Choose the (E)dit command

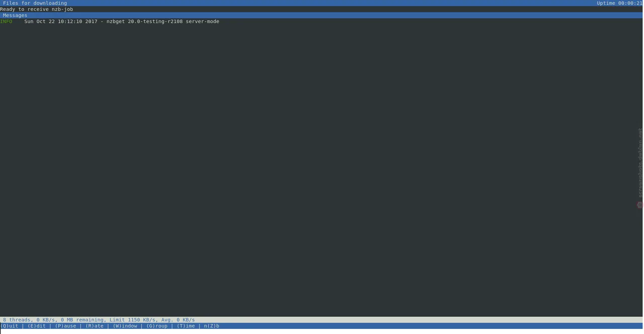tap(37, 326)
